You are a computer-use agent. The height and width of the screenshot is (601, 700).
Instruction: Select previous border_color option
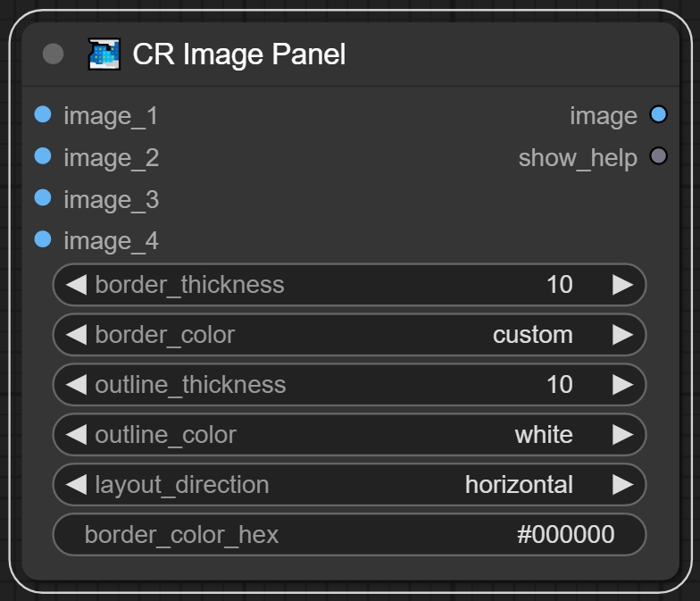77,335
